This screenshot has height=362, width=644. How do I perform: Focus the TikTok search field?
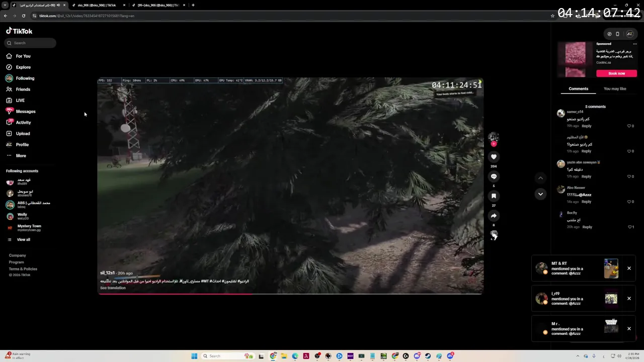point(31,43)
